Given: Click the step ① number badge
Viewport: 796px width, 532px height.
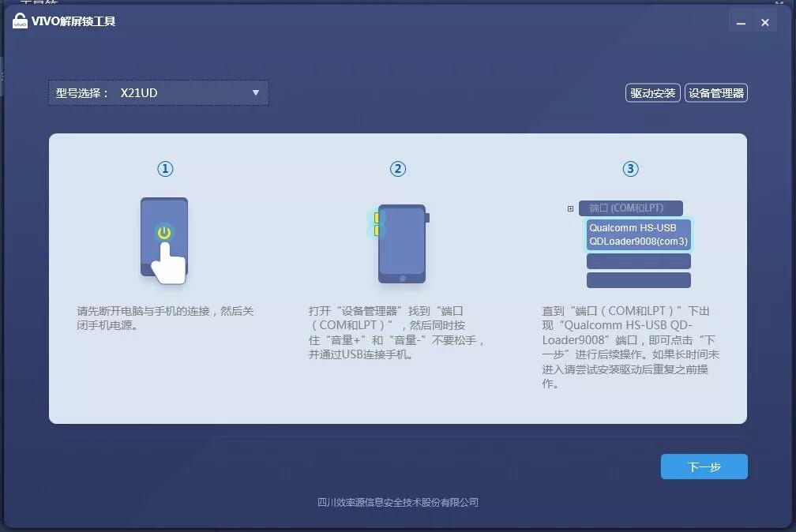Looking at the screenshot, I should 165,168.
